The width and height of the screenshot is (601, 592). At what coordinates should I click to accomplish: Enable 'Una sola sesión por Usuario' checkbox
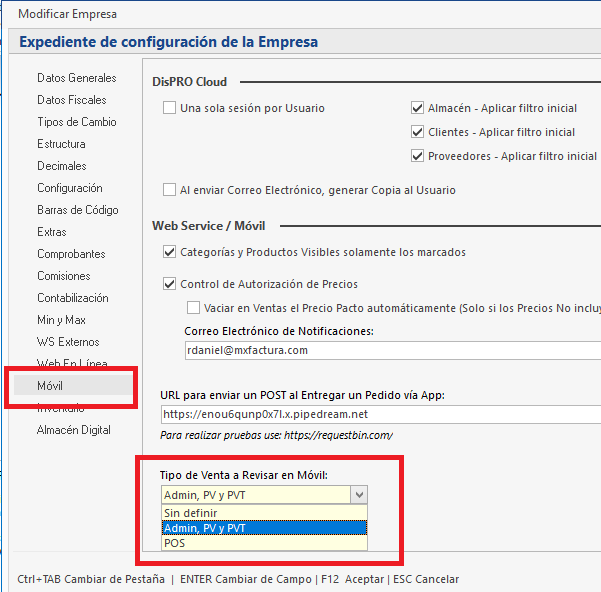tap(170, 108)
